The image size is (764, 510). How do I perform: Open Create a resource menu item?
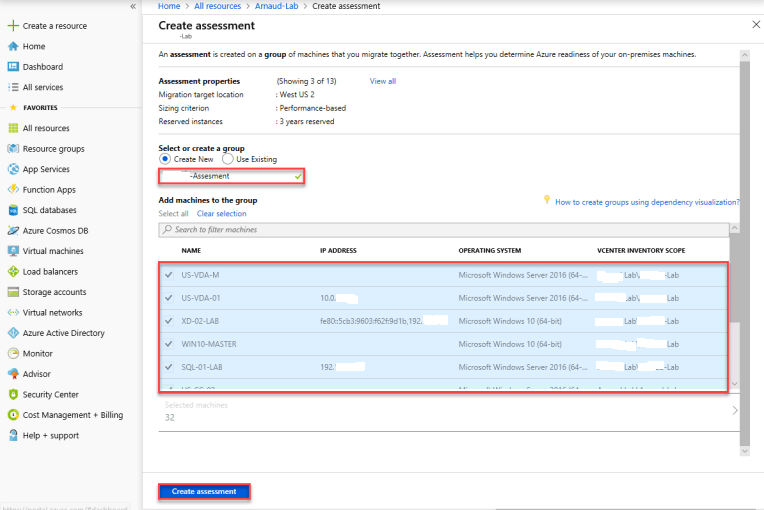click(55, 26)
